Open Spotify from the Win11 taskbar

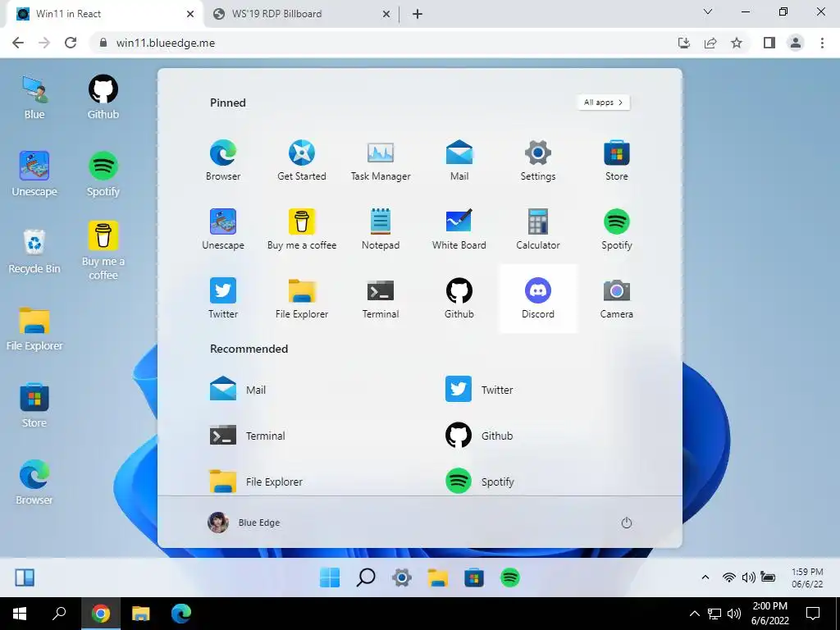click(x=510, y=577)
